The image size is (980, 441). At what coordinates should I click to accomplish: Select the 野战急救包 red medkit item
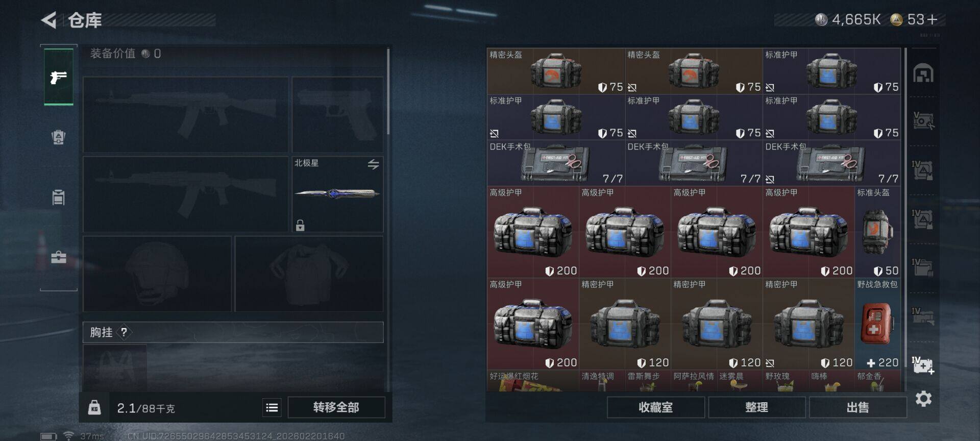pos(877,324)
